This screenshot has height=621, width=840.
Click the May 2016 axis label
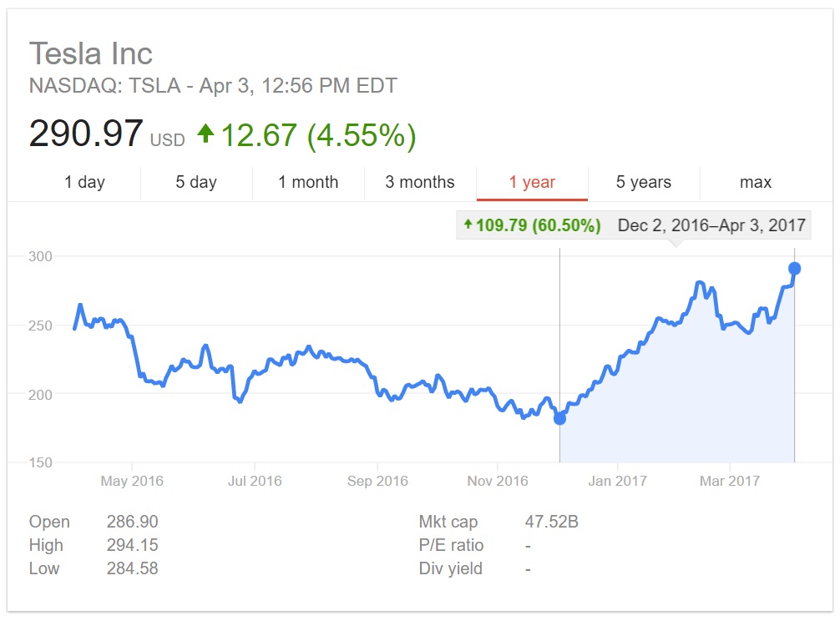pyautogui.click(x=132, y=481)
